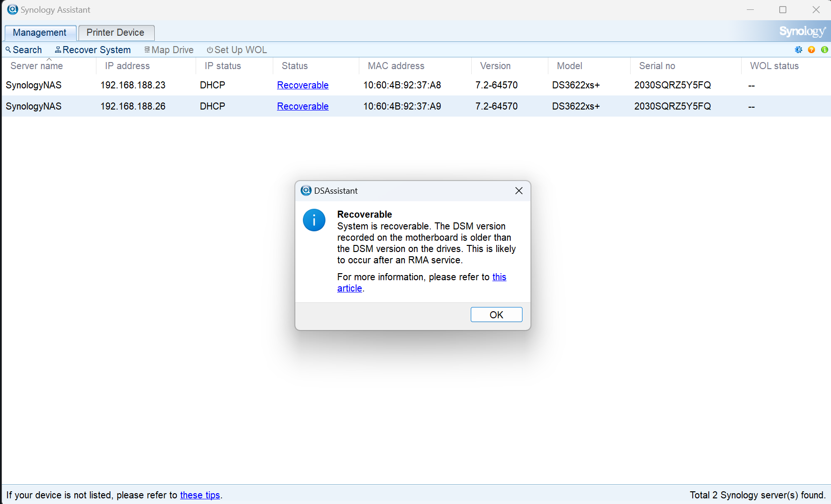Click the Synology Assistant logo icon
The height and width of the screenshot is (504, 831).
click(x=12, y=9)
